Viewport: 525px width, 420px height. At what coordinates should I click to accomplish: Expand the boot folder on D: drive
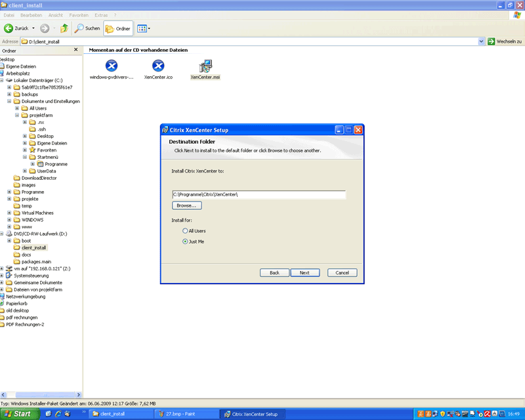point(9,241)
